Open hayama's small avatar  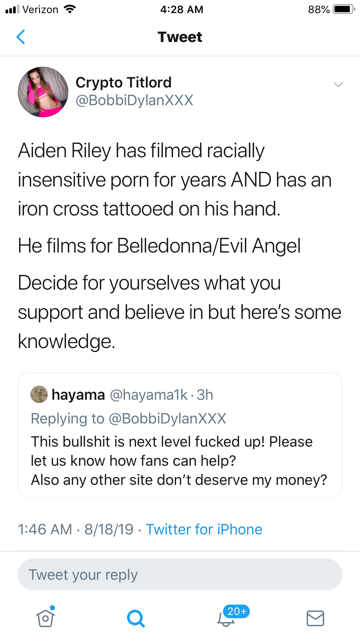(39, 394)
